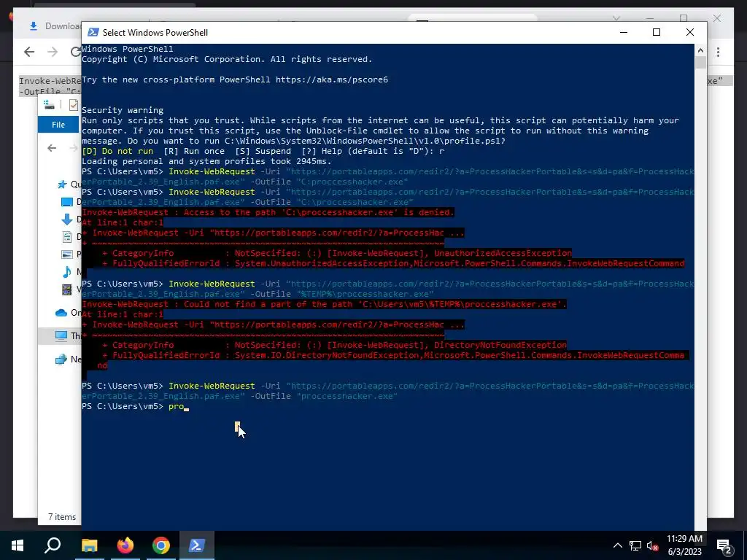This screenshot has width=747, height=560.
Task: Open the File tab in Explorer window
Action: [58, 124]
